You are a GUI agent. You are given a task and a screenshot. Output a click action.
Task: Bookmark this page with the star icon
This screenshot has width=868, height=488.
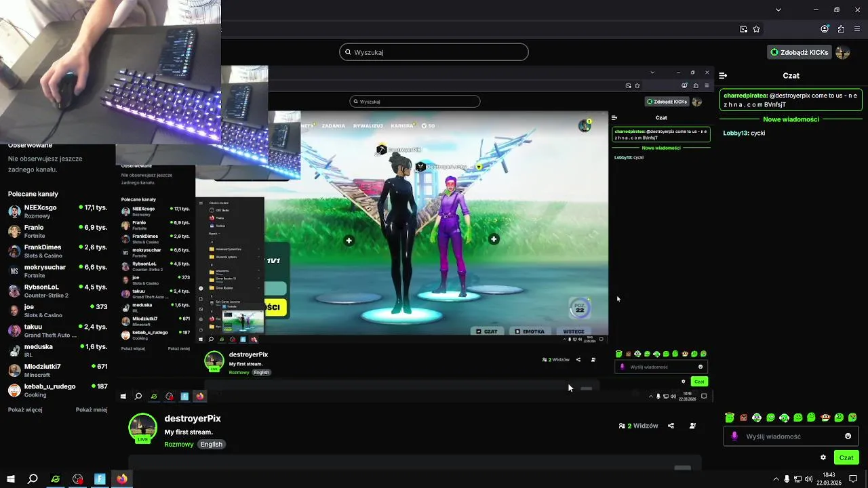[756, 29]
